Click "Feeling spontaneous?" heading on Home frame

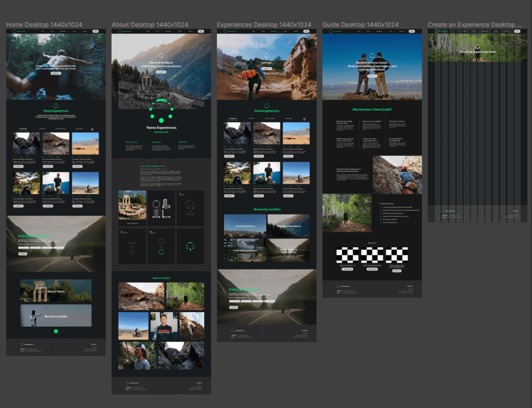pos(34,236)
